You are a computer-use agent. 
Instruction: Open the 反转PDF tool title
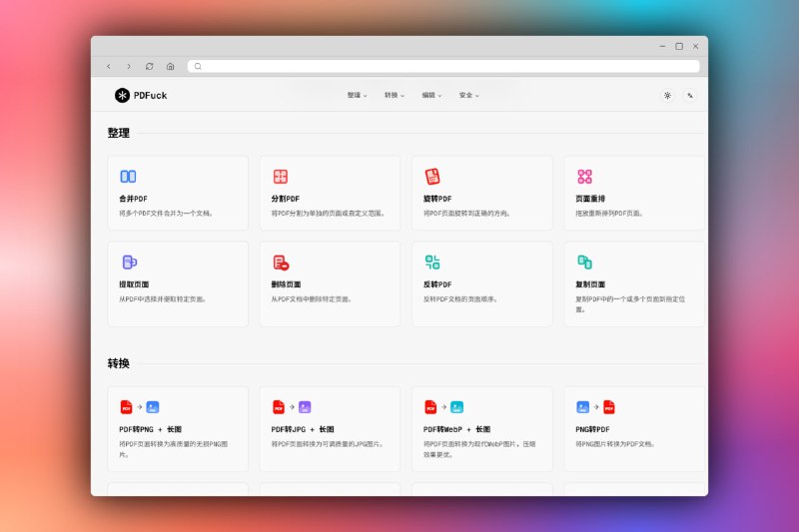coord(437,284)
